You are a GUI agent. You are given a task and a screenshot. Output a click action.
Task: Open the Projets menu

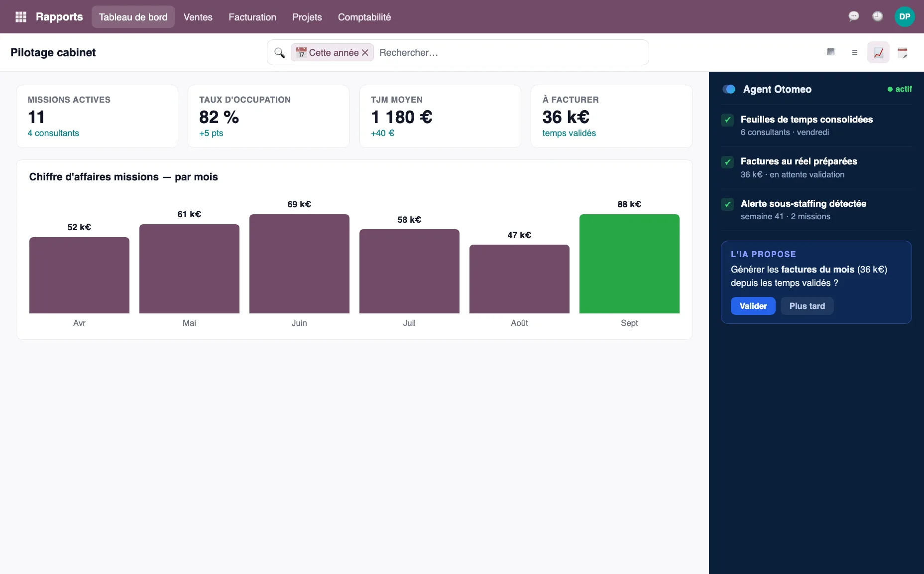click(307, 17)
